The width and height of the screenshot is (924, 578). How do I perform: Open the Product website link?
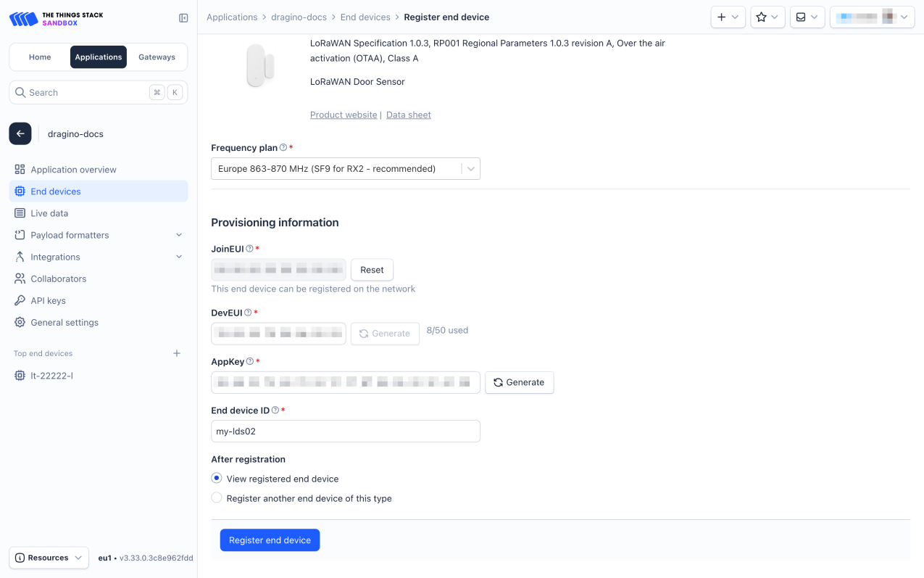[344, 115]
